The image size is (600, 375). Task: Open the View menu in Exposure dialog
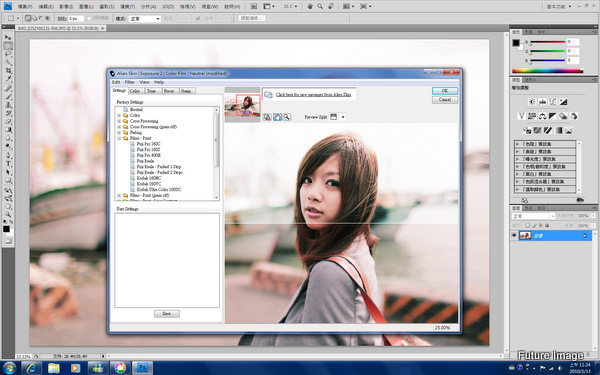click(144, 82)
